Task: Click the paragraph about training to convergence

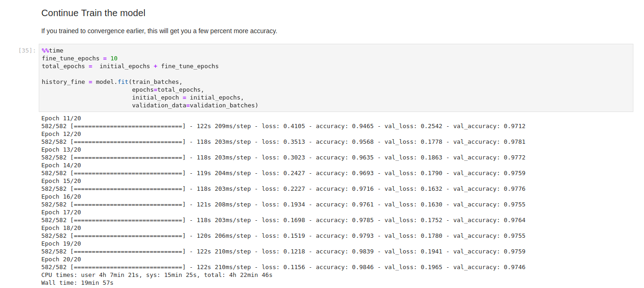Action: [x=159, y=31]
